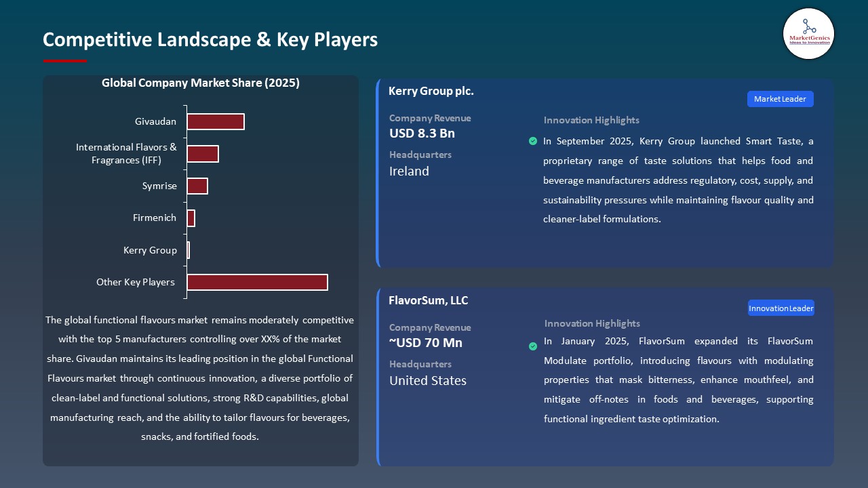
Task: Click the green checkmark beside FlavorSum highlights
Action: [533, 346]
